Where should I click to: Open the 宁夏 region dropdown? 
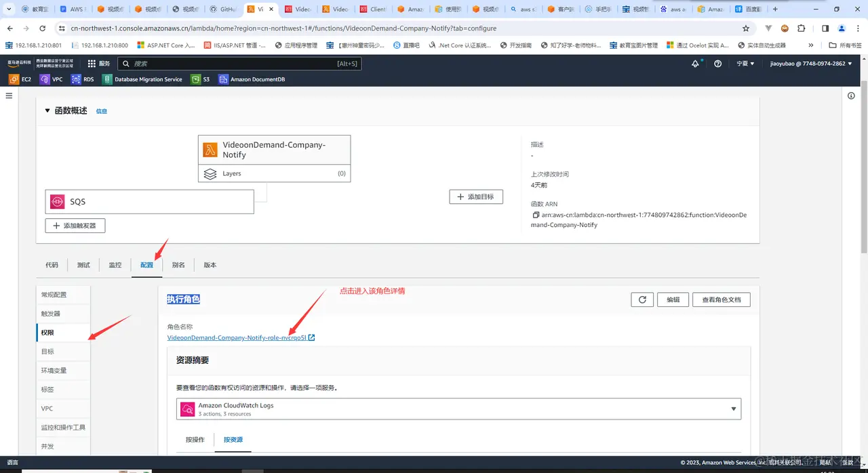coord(745,63)
